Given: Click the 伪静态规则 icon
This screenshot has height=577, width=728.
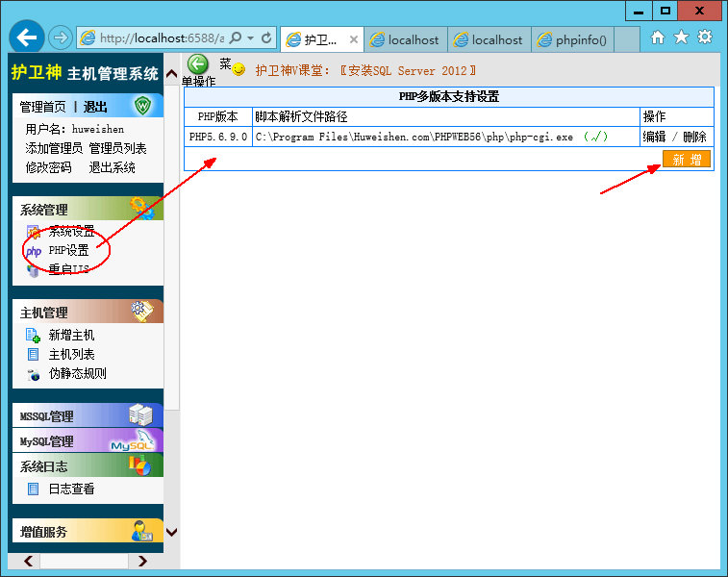Looking at the screenshot, I should point(34,374).
